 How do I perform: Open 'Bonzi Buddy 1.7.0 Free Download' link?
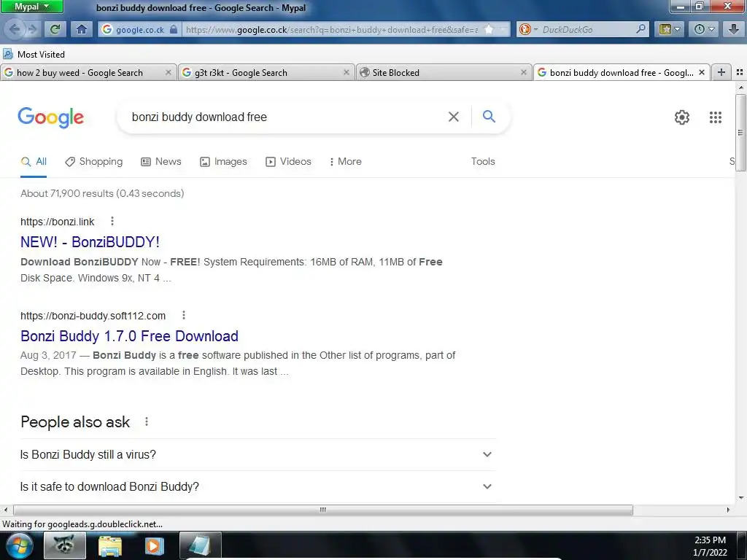point(129,336)
